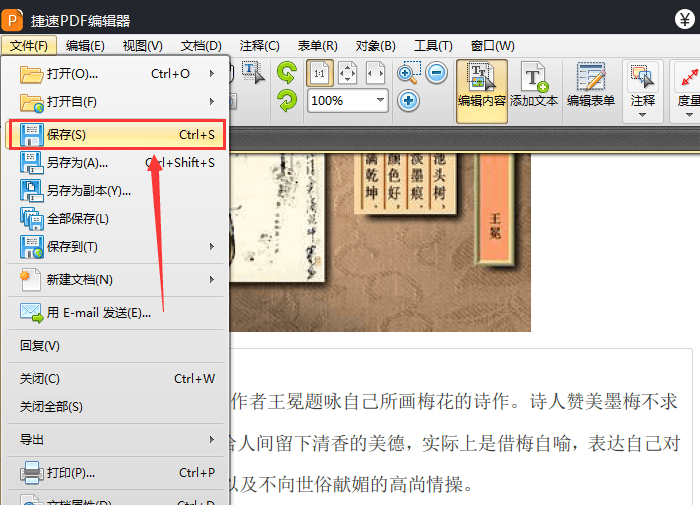Viewport: 700px width, 505px height.
Task: Select the 添加文本 add text tool
Action: (x=534, y=85)
